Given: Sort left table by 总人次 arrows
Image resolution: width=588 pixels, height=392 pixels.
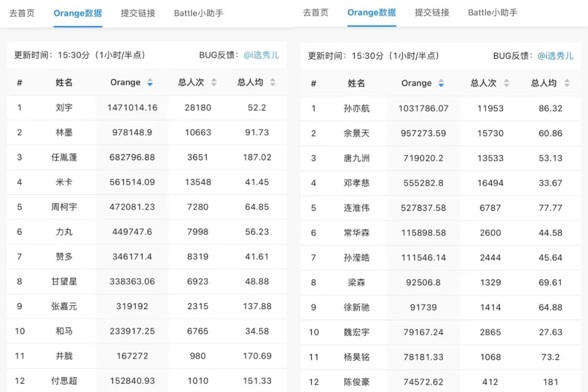Looking at the screenshot, I should coord(214,83).
